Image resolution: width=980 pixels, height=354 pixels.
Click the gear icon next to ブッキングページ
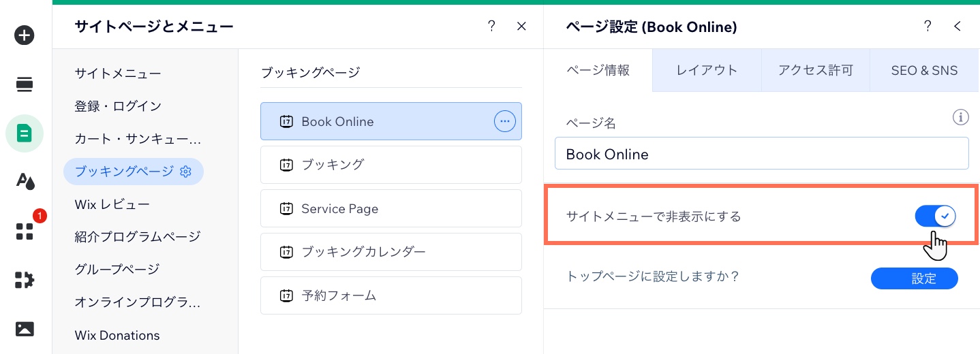point(185,172)
